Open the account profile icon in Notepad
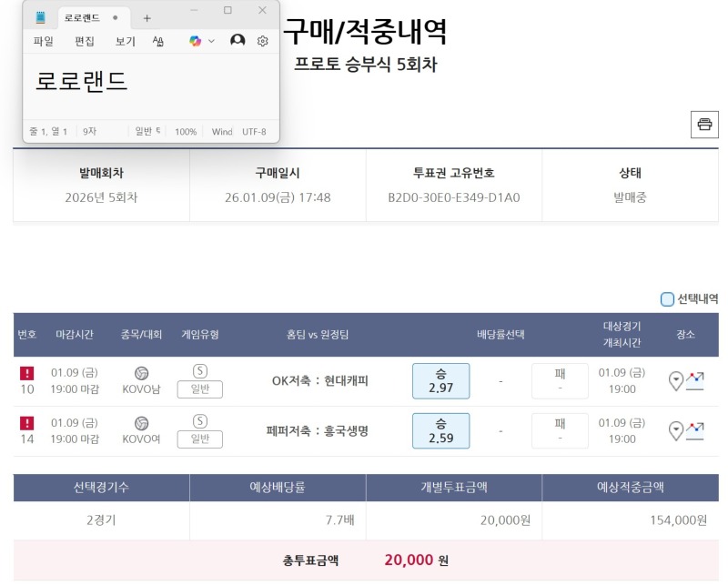The image size is (728, 585). click(238, 41)
